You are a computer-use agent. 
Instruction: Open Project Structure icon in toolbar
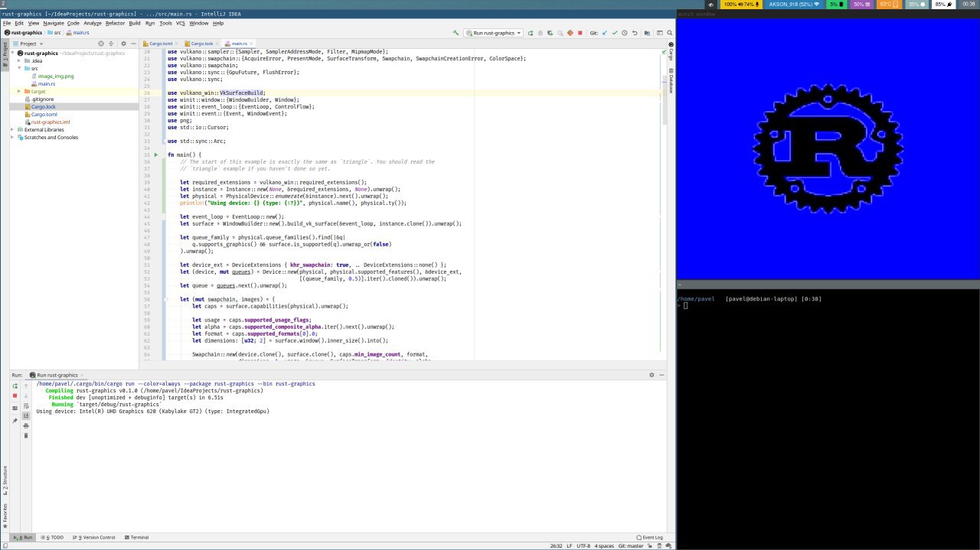pyautogui.click(x=647, y=33)
